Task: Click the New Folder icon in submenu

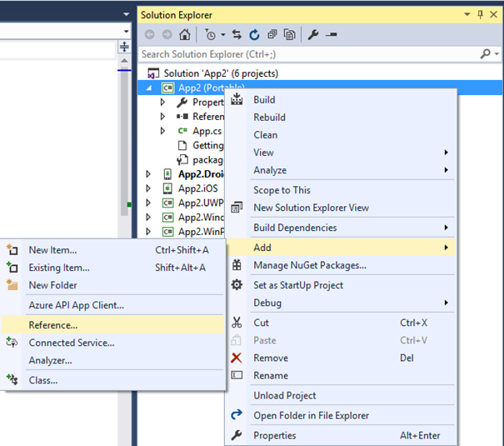Action: click(x=12, y=284)
